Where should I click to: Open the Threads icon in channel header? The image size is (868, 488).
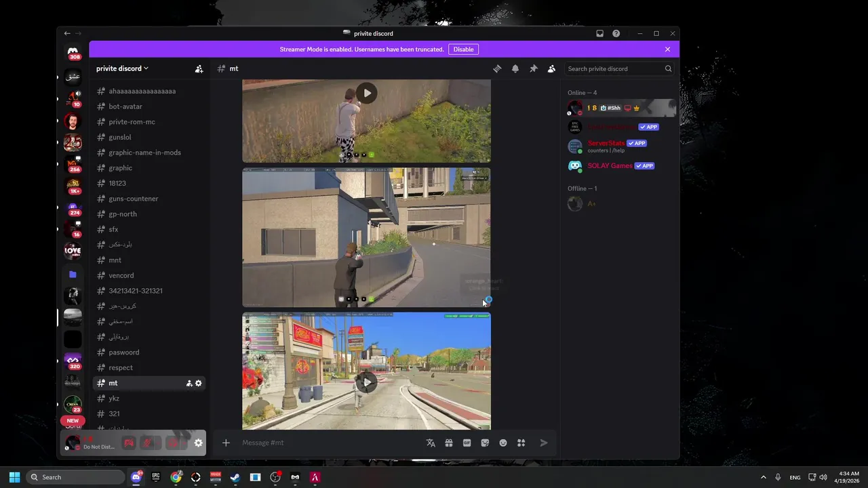[497, 68]
